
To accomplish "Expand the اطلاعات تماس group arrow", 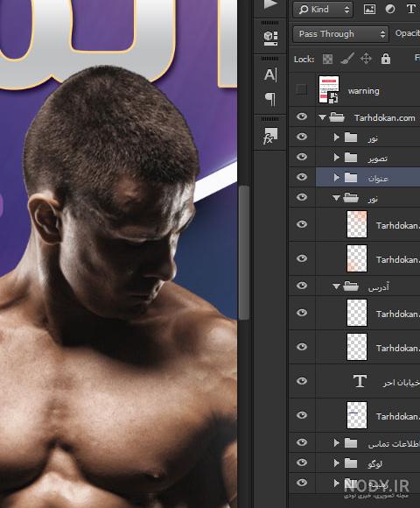I will [x=337, y=442].
